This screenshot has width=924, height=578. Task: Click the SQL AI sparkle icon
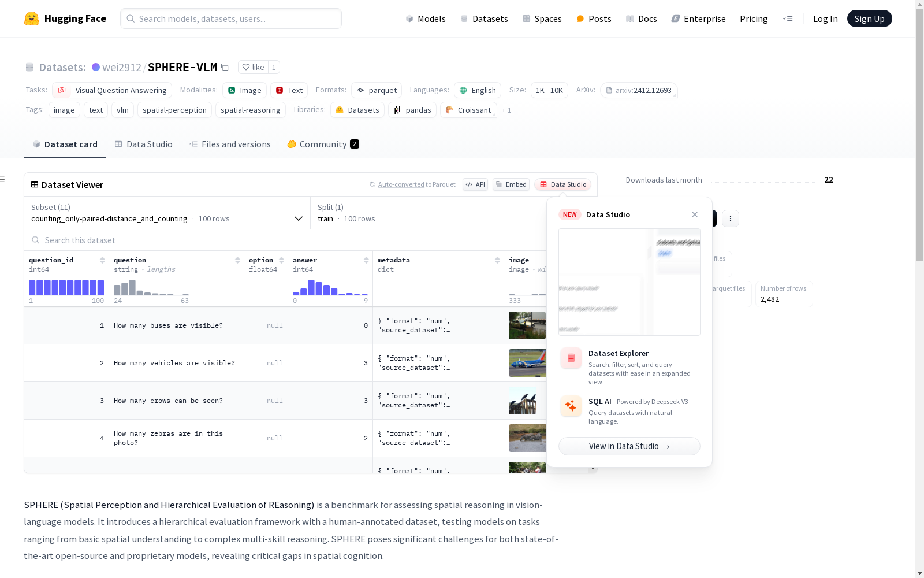[571, 406]
